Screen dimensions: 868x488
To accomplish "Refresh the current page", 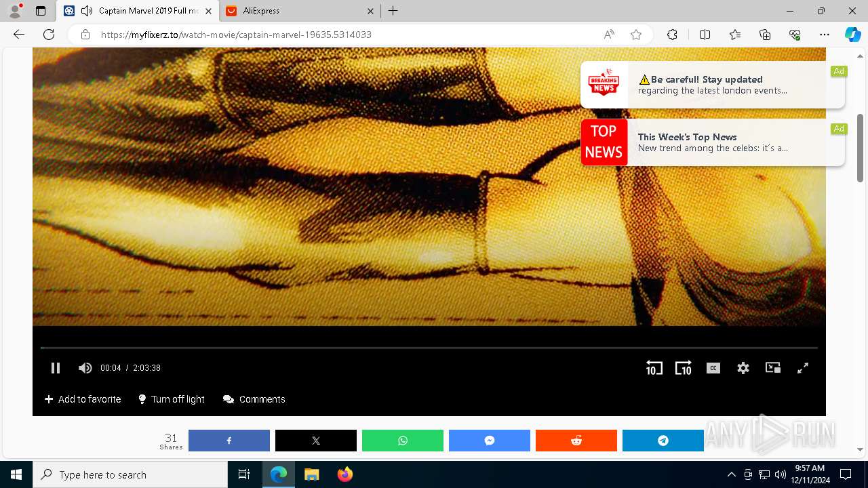I will click(x=49, y=35).
